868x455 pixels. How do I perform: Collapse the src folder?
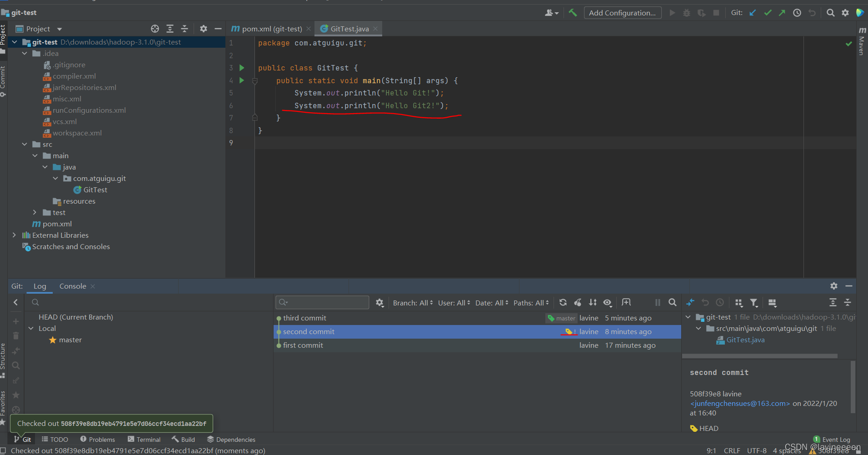(x=25, y=144)
